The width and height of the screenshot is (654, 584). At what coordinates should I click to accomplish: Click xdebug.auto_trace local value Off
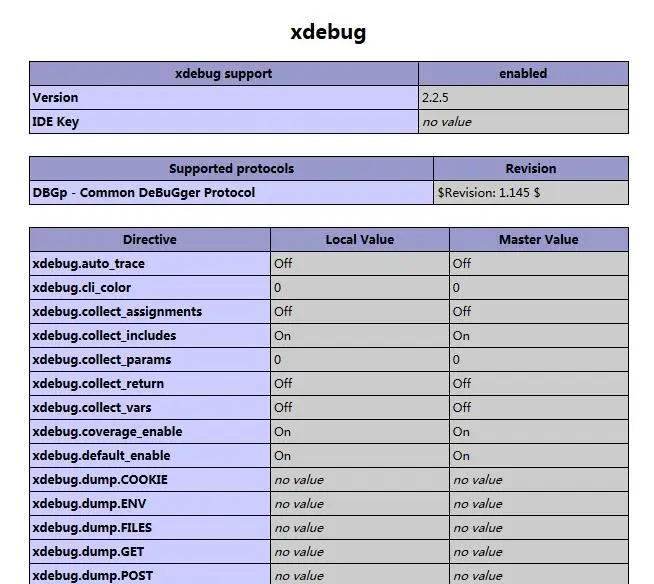(x=360, y=264)
